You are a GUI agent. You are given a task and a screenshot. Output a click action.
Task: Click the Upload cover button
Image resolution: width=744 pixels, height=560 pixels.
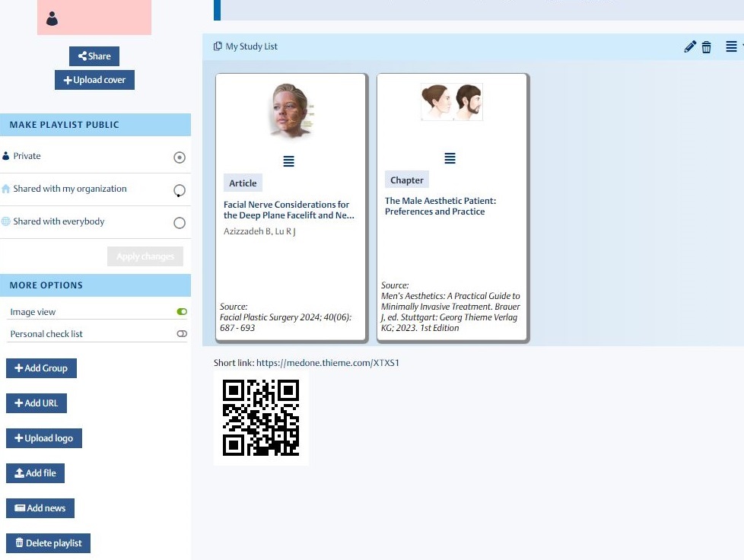pyautogui.click(x=94, y=80)
